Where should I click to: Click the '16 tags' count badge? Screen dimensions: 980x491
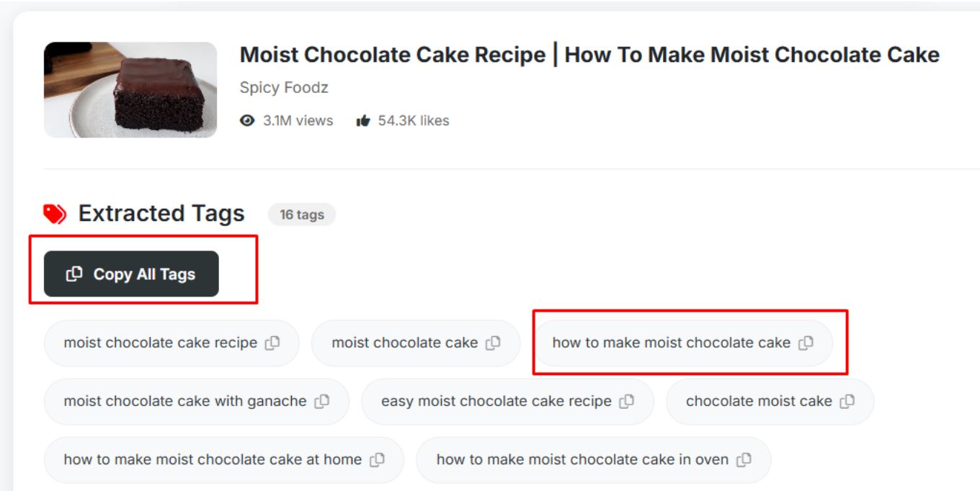tap(302, 215)
